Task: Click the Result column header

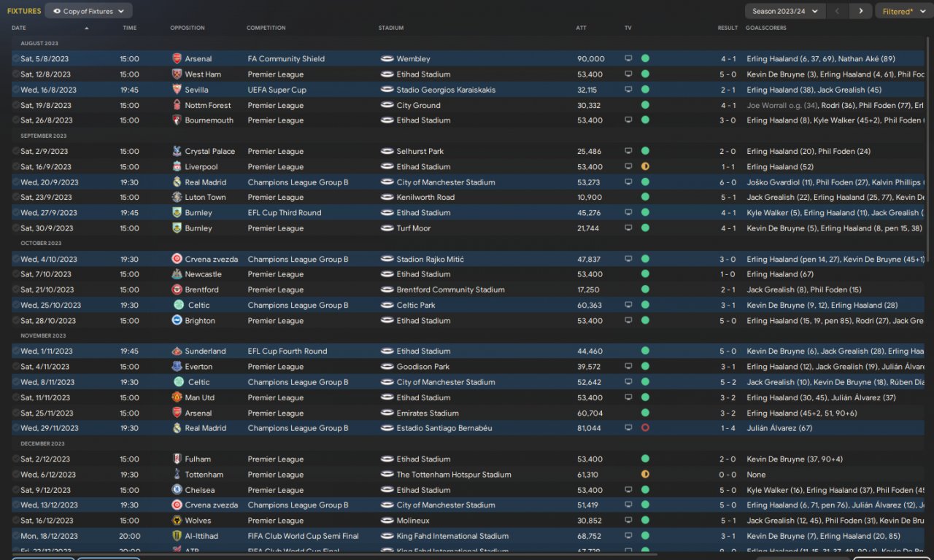Action: (727, 28)
